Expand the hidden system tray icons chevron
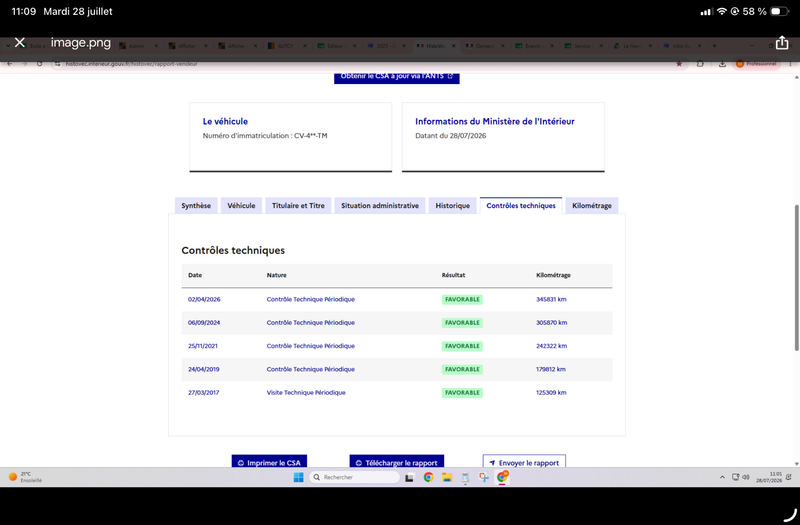Image resolution: width=800 pixels, height=525 pixels. [722, 478]
